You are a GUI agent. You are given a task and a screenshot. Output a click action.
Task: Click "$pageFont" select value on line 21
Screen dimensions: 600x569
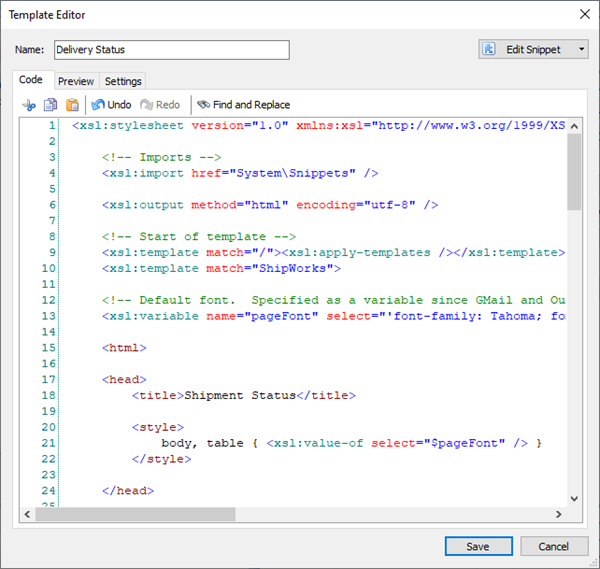tap(465, 443)
